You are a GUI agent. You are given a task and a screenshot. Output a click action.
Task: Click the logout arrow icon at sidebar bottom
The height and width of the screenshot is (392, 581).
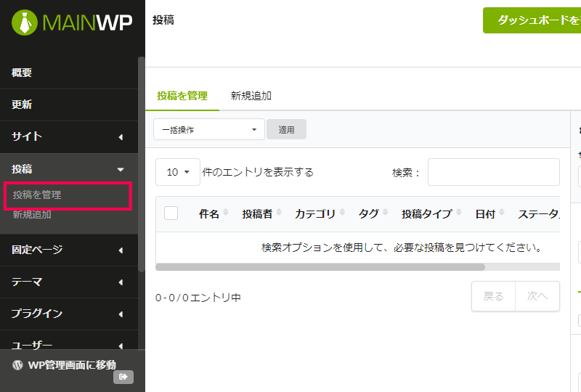(x=123, y=377)
